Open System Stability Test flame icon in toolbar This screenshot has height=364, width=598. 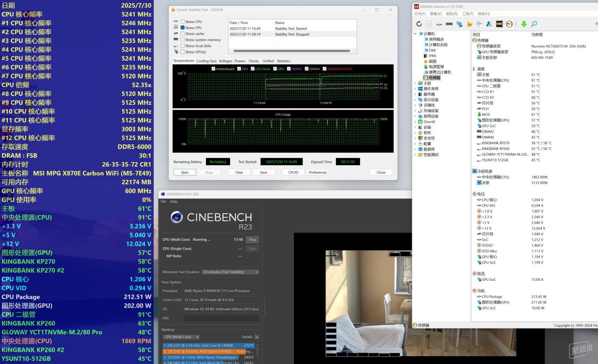pyautogui.click(x=469, y=24)
